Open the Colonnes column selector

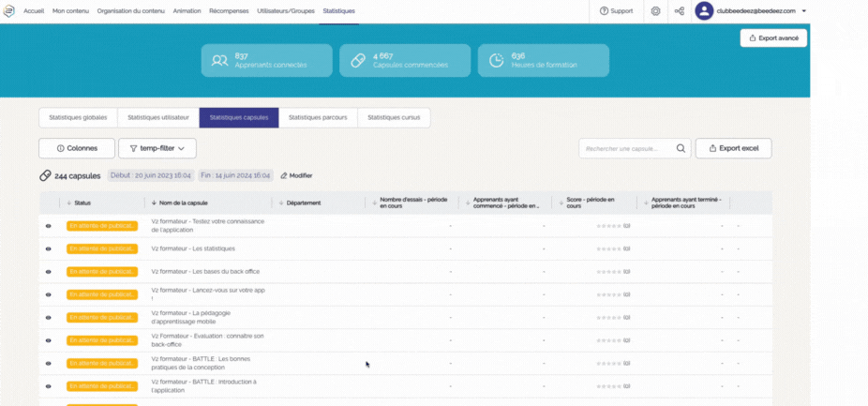pyautogui.click(x=77, y=148)
